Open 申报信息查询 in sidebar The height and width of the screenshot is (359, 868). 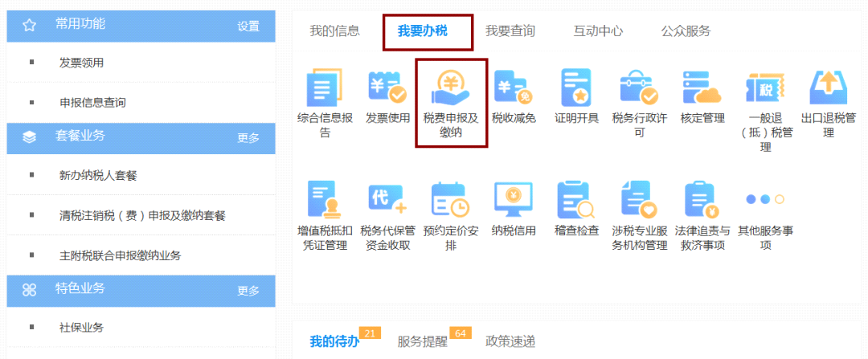pos(92,102)
